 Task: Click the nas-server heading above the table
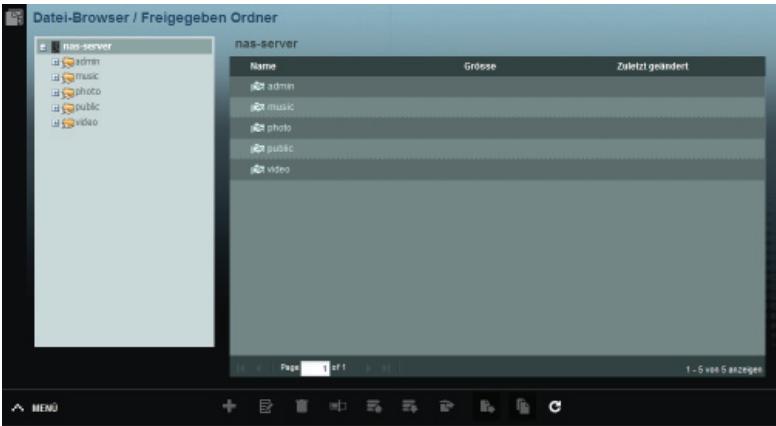(266, 44)
